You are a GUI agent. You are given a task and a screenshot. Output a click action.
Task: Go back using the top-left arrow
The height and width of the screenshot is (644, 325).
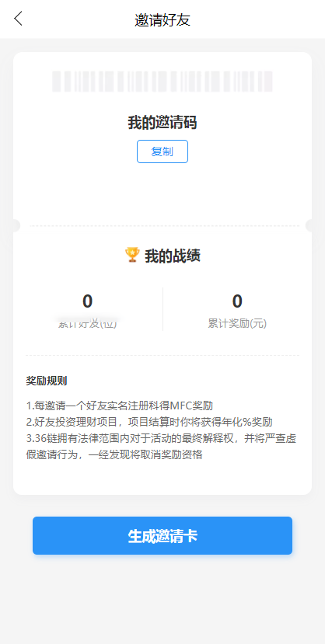[x=18, y=19]
